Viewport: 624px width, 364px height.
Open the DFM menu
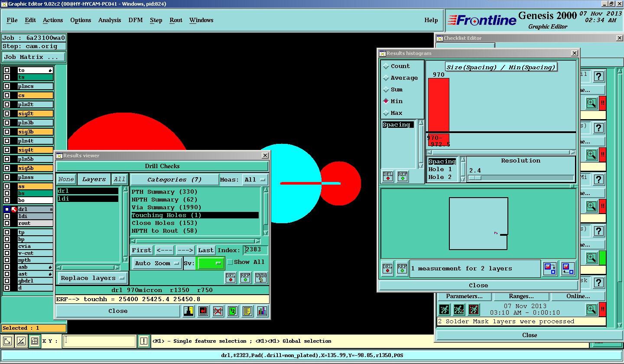tap(136, 20)
